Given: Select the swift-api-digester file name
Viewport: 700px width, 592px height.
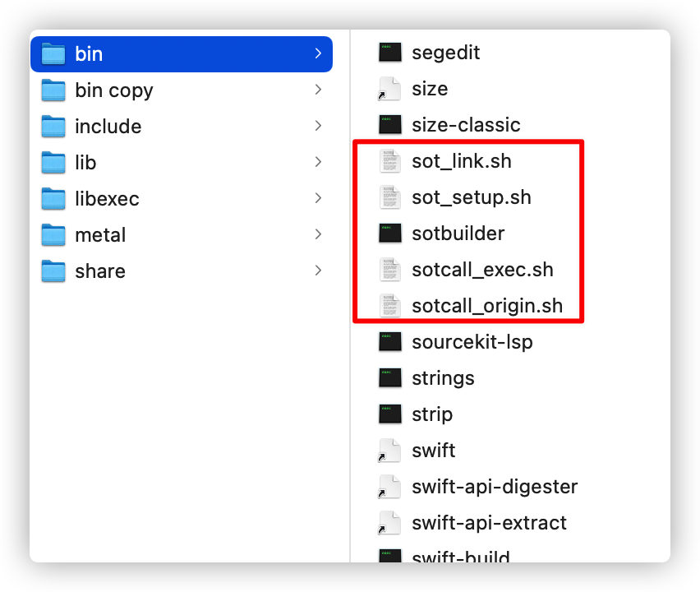Looking at the screenshot, I should [x=495, y=487].
